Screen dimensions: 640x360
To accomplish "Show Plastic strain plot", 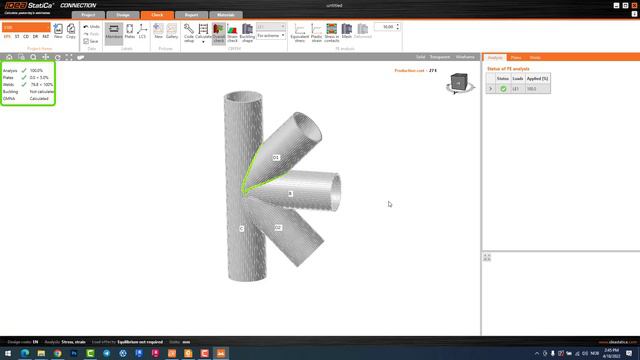I will pos(316,33).
